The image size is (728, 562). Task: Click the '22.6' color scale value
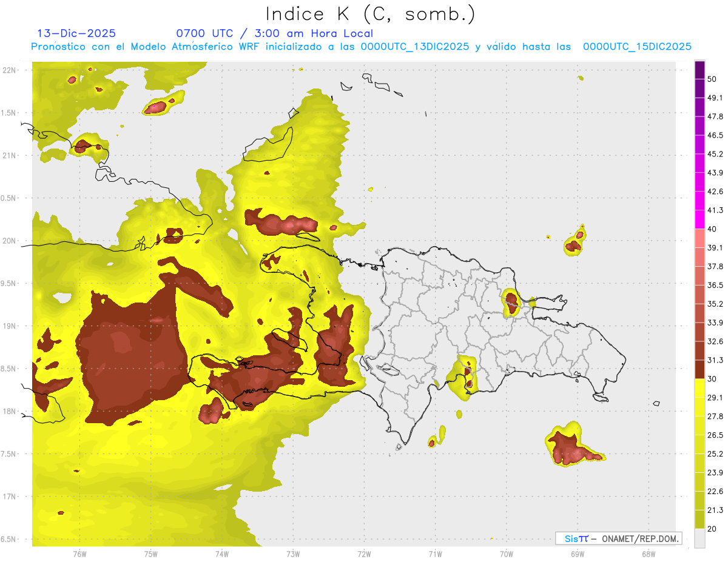[715, 492]
